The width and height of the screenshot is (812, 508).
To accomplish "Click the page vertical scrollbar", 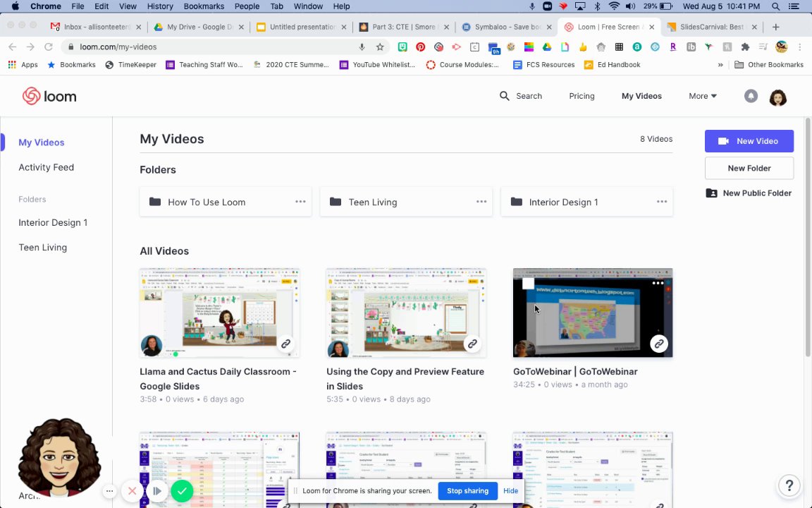I will pyautogui.click(x=808, y=237).
